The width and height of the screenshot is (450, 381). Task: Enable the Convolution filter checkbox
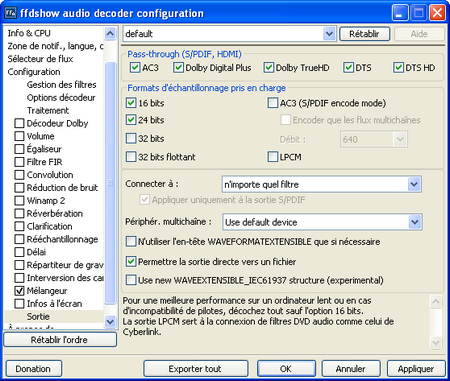coord(19,175)
